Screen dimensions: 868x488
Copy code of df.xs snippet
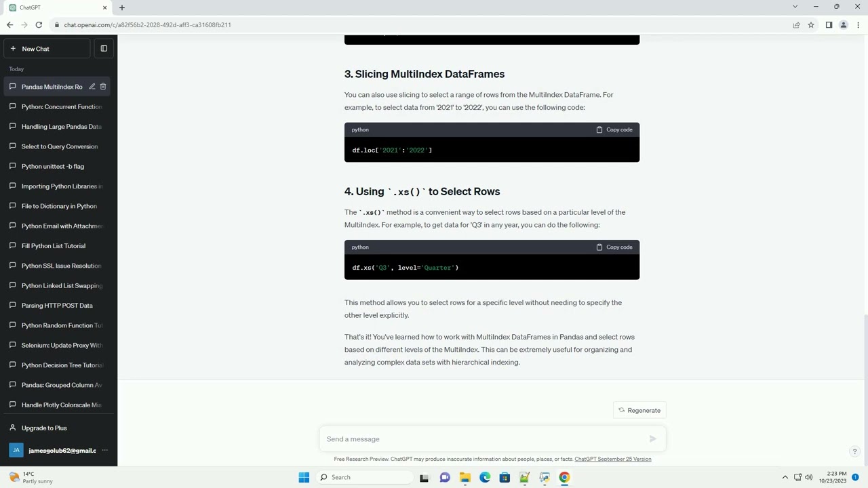[x=614, y=247]
